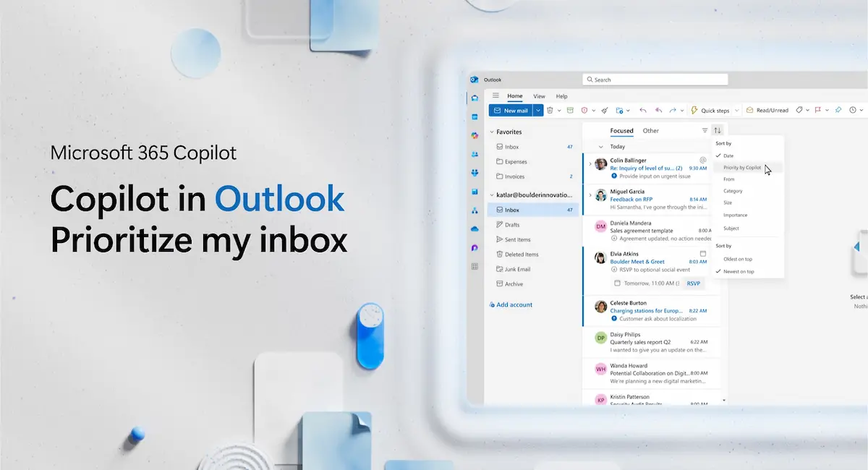Image resolution: width=868 pixels, height=470 pixels.
Task: Click calendar icon on Elvia Atkins message
Action: point(703,254)
